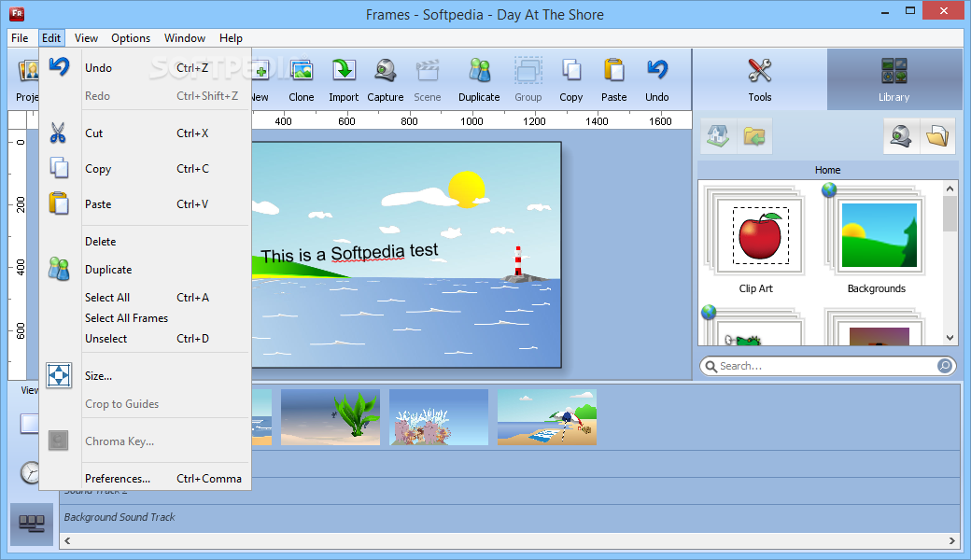Click the library back folder icon

[x=754, y=136]
